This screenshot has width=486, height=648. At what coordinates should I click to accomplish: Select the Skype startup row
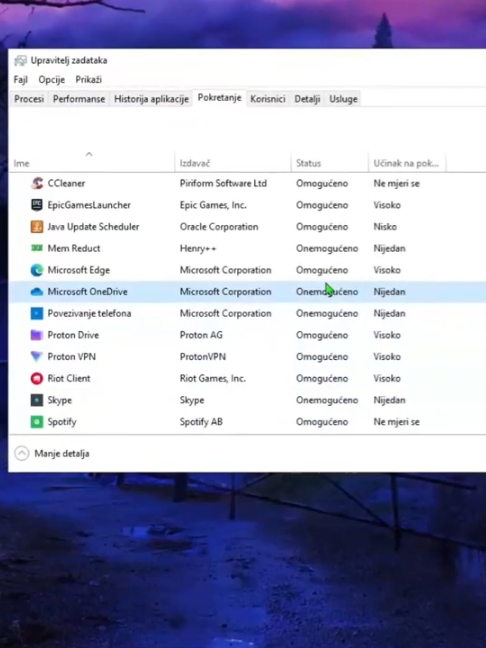tap(247, 400)
